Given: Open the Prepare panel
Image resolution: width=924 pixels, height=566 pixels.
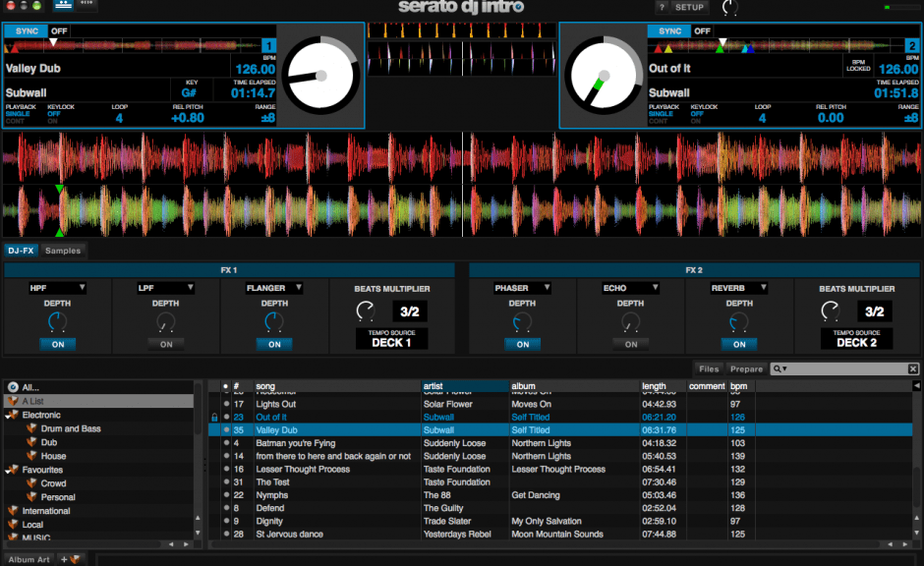Looking at the screenshot, I should coord(746,368).
